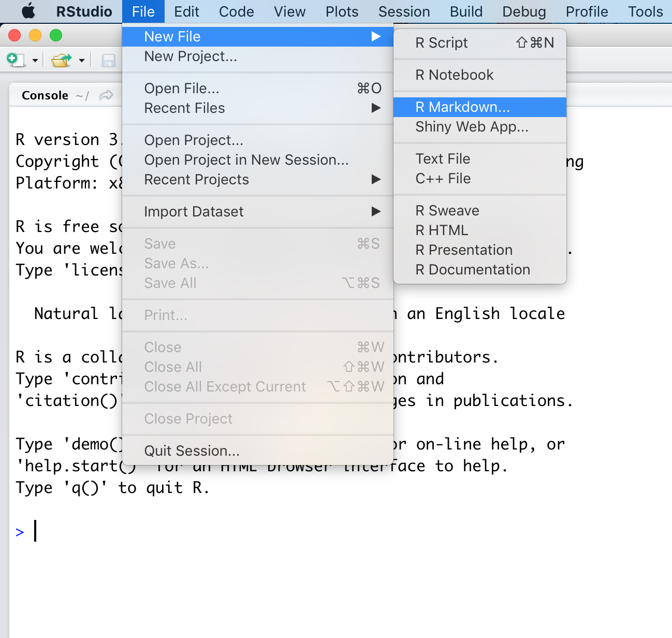Create a new R Notebook
This screenshot has width=672, height=638.
tap(480, 75)
